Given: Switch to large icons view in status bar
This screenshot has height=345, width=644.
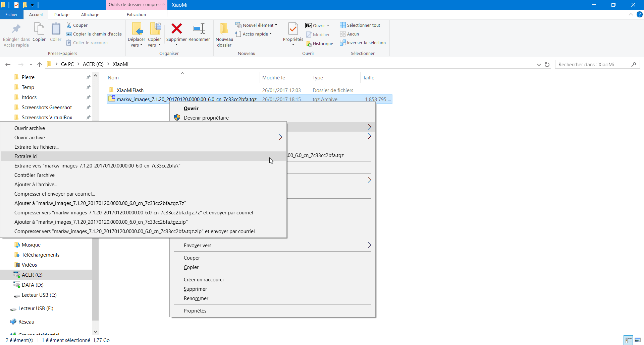Looking at the screenshot, I should (638, 340).
